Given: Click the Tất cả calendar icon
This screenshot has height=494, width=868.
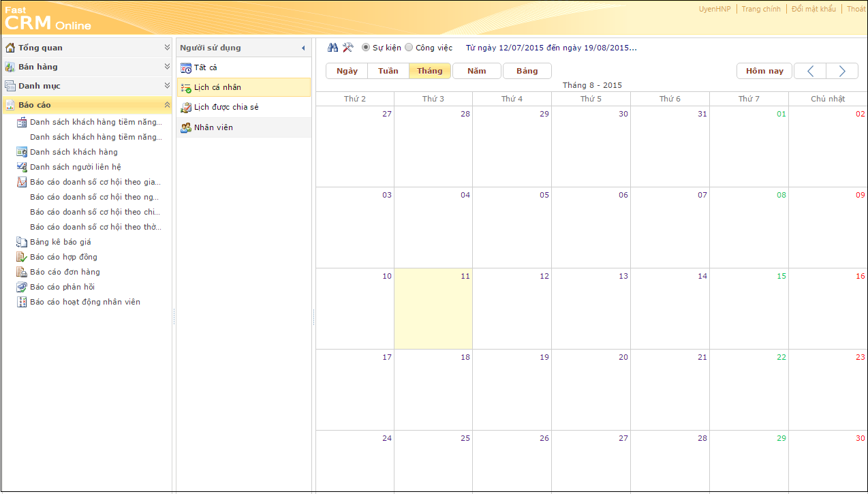Looking at the screenshot, I should coord(186,68).
